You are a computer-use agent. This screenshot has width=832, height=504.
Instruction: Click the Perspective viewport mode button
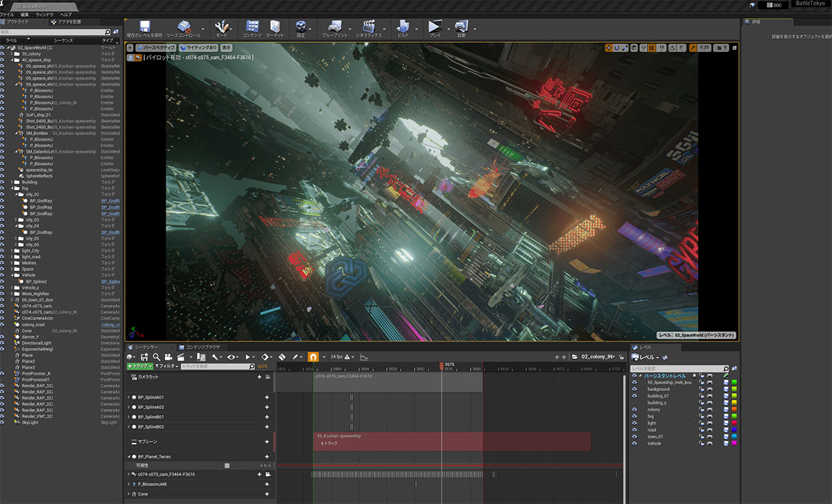(x=155, y=48)
